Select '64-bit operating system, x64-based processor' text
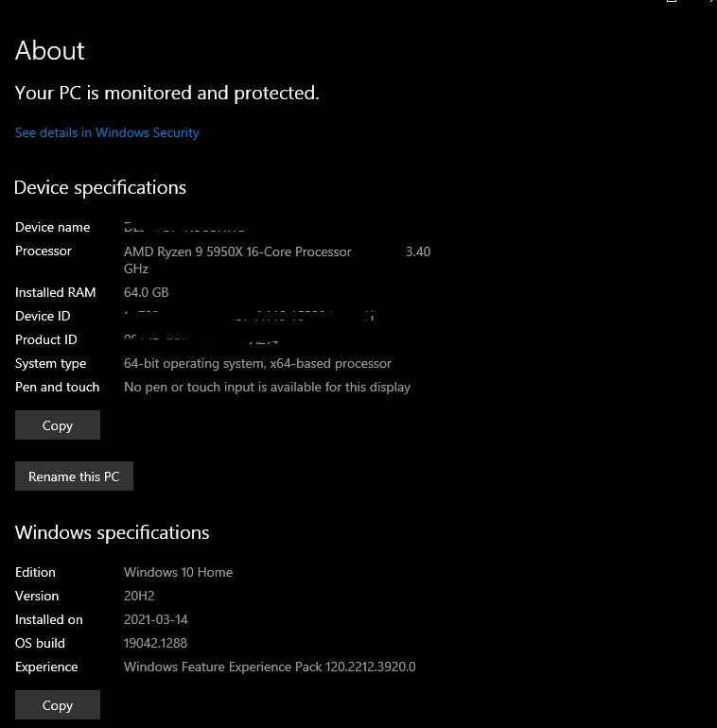Image resolution: width=717 pixels, height=728 pixels. (257, 364)
